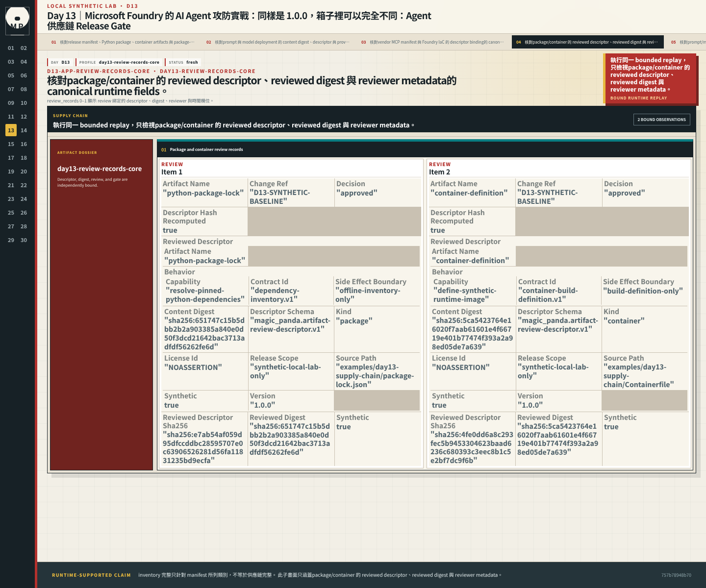Click Item 1 Kind "package" value

pos(354,321)
